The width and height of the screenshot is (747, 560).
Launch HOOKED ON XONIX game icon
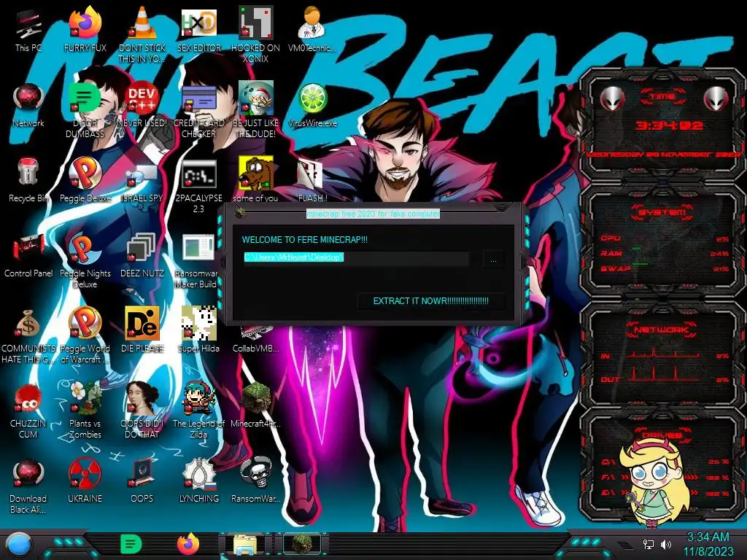point(256,35)
